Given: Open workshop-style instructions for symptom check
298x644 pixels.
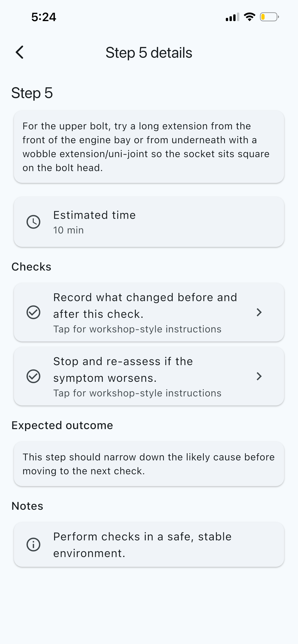Looking at the screenshot, I should pos(149,376).
